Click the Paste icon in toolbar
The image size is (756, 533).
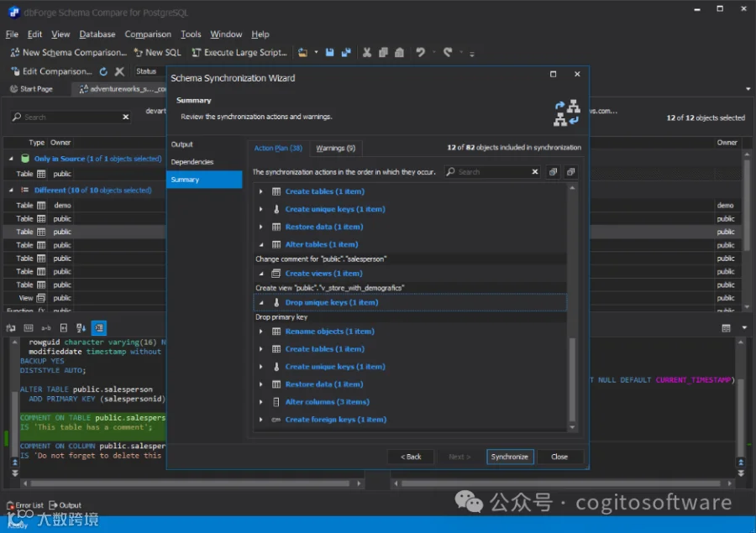(x=399, y=53)
